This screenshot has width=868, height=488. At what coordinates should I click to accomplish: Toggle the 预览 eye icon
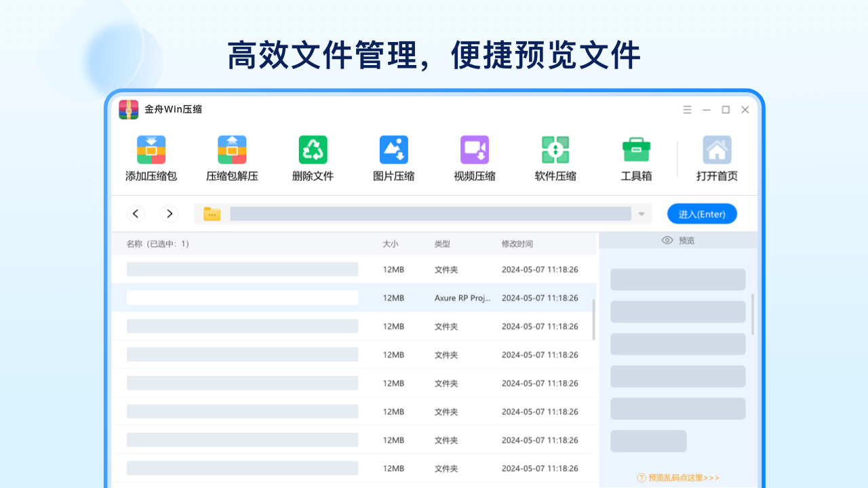pos(667,240)
